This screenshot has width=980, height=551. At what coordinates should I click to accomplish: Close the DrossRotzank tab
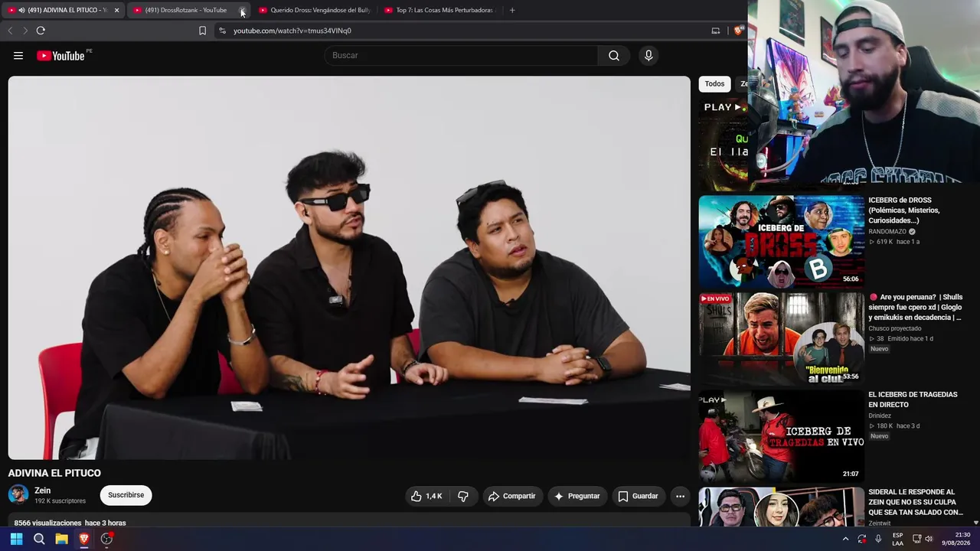[x=242, y=10]
